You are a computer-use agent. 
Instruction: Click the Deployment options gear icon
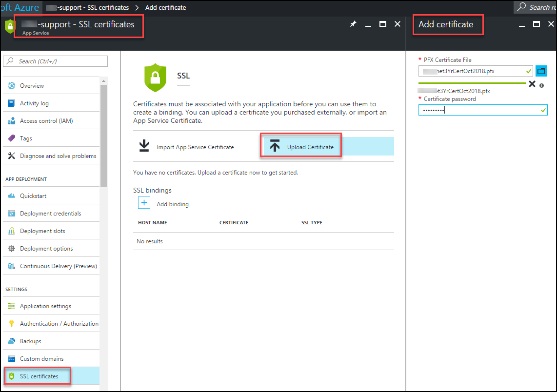point(11,249)
